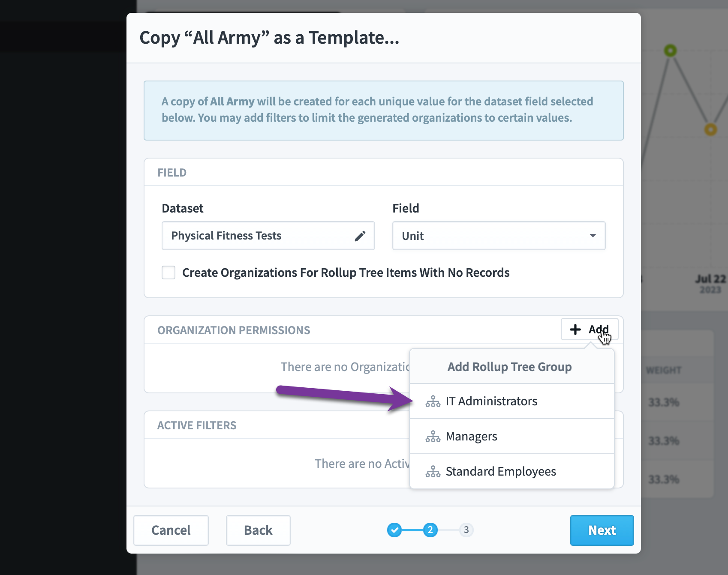The width and height of the screenshot is (728, 575).
Task: Click the plus icon on Add button
Action: coord(575,329)
